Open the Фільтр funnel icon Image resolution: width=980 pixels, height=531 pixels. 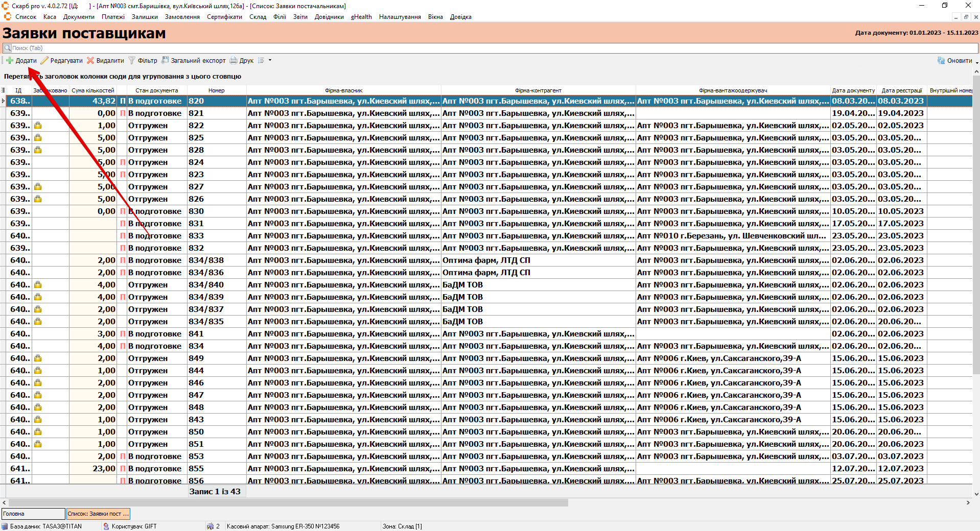132,60
